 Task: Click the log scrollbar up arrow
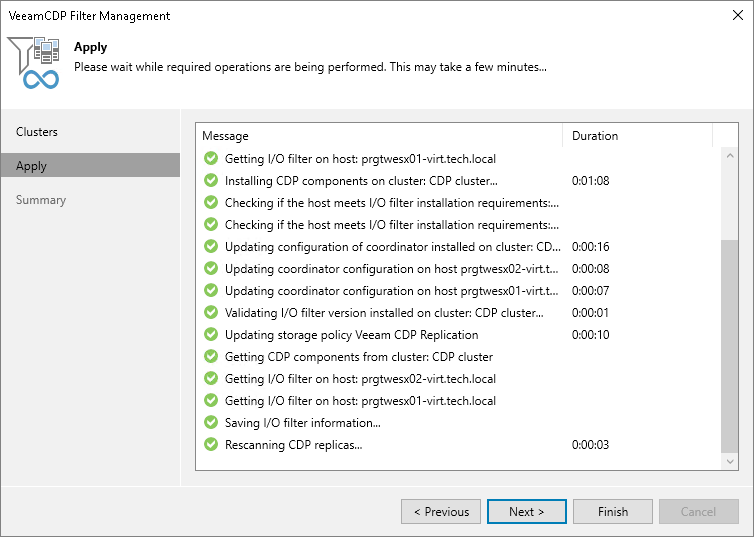coord(730,156)
